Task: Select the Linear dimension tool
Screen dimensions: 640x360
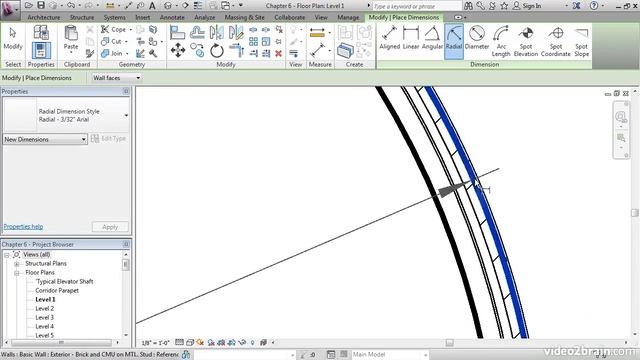Action: [411, 38]
